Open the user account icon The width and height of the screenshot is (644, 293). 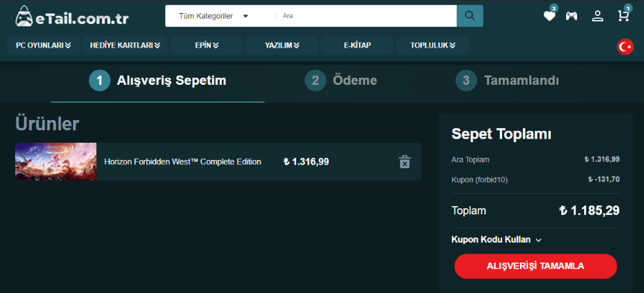pos(597,16)
